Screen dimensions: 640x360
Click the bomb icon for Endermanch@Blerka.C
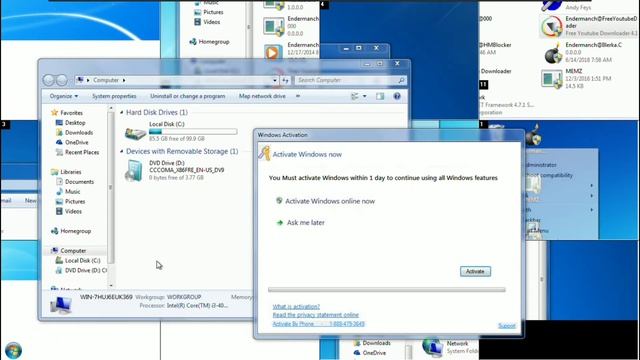tap(553, 53)
